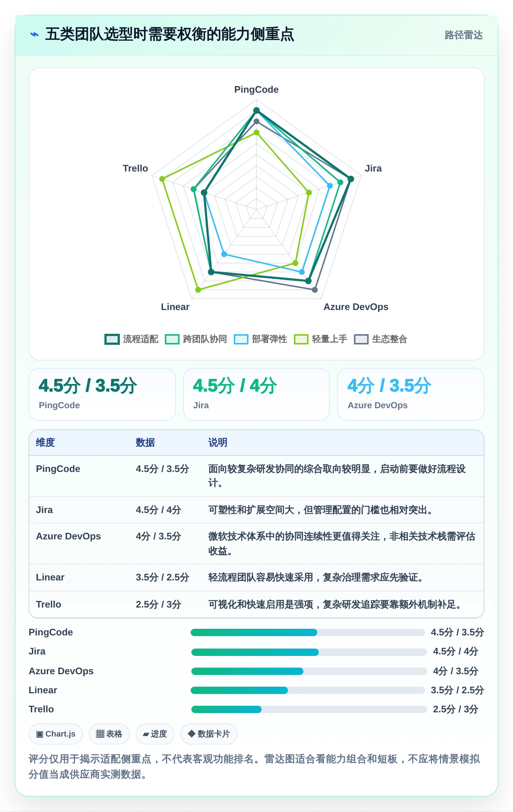Viewport: 513px width, 812px height.
Task: Toggle the 部署弹性 legend swatch
Action: (241, 339)
